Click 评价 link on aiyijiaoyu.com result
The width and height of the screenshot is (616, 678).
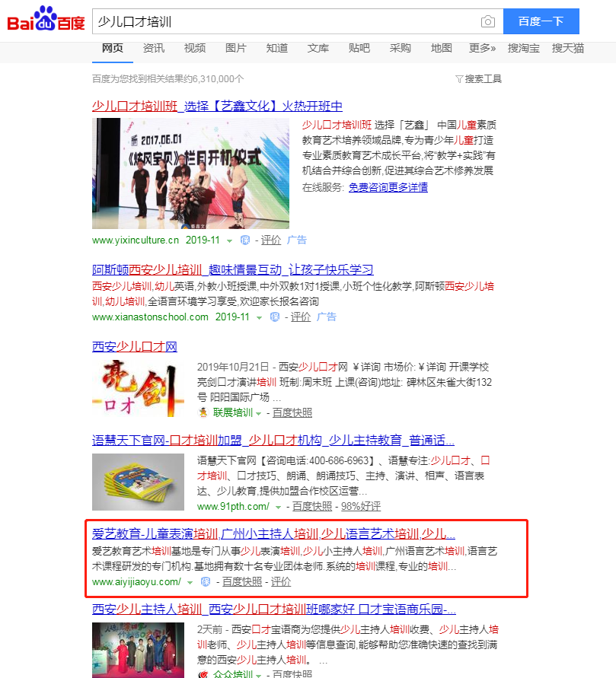pyautogui.click(x=281, y=582)
